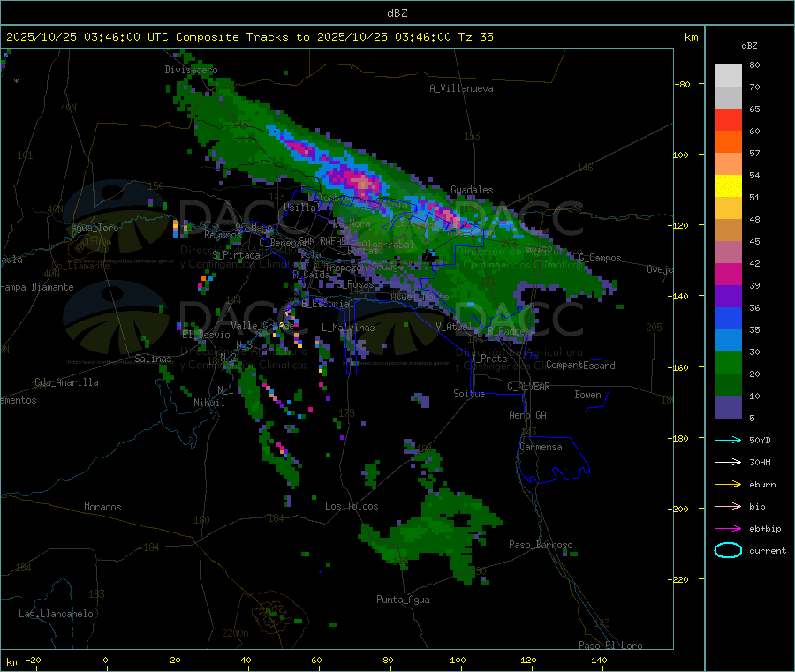
Task: Select the 42 dBZ magenta swatch
Action: [728, 274]
